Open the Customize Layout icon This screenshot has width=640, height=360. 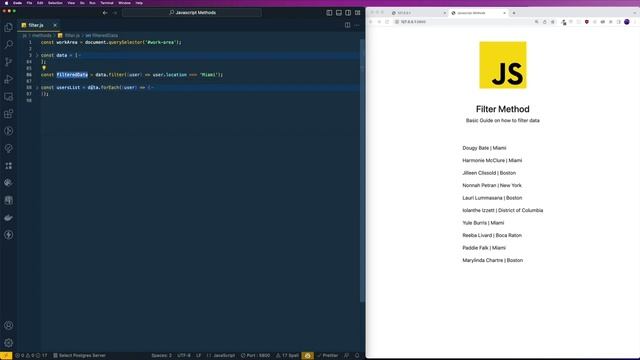click(x=358, y=13)
